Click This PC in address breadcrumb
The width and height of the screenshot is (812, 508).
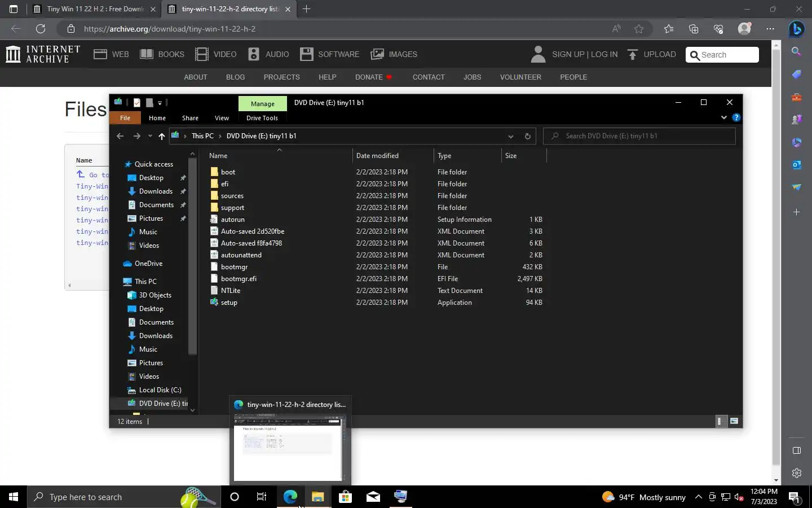pos(202,136)
